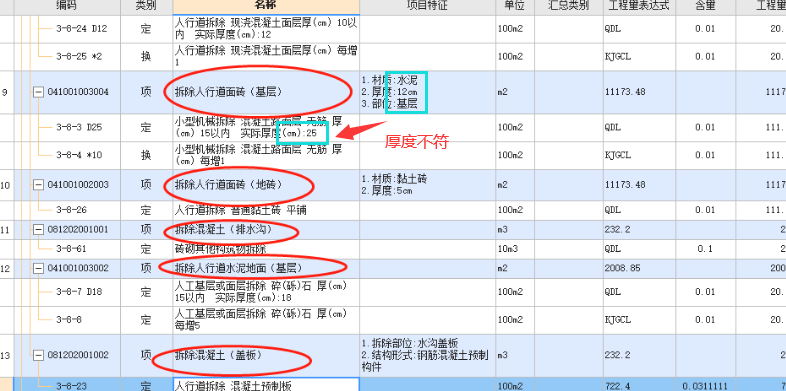This screenshot has width=786, height=391.
Task: Select row number 9 header
Action: coord(7,92)
